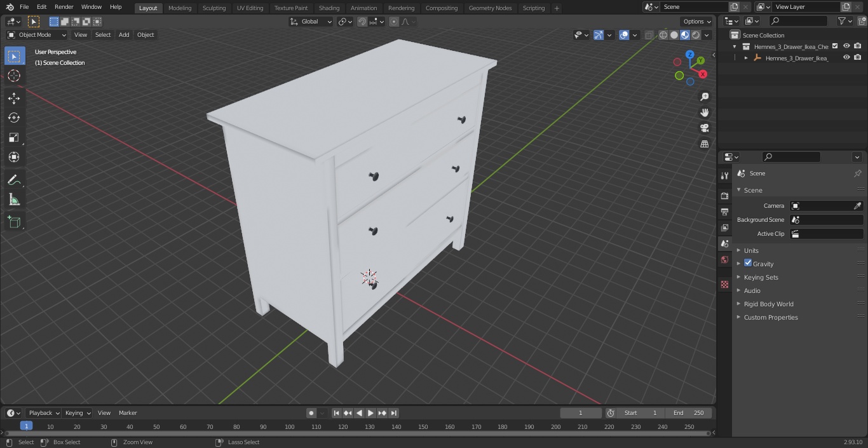Image resolution: width=868 pixels, height=448 pixels.
Task: Disable rendering for Hemnes_3_Drawer_Ikea_Che collection
Action: pos(858,46)
